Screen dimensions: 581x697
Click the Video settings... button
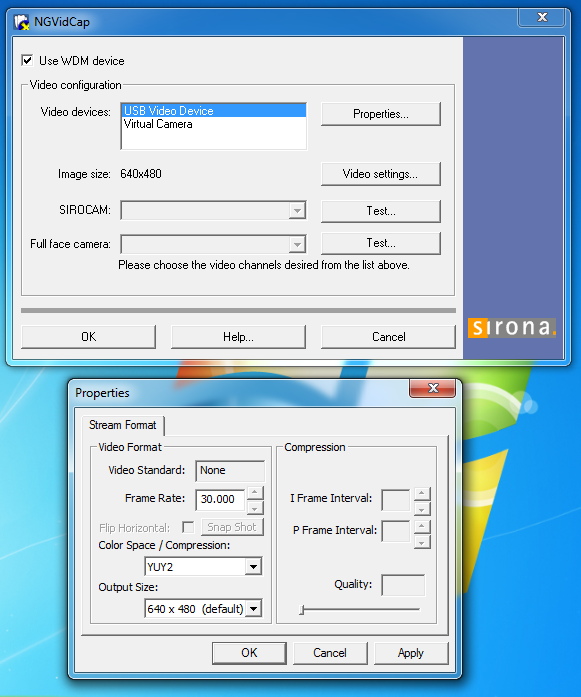381,174
